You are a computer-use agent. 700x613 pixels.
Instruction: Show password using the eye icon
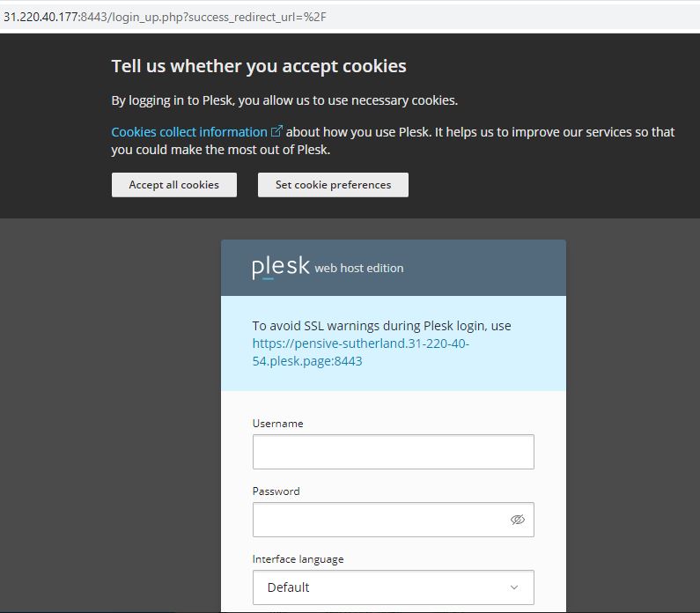(x=518, y=520)
